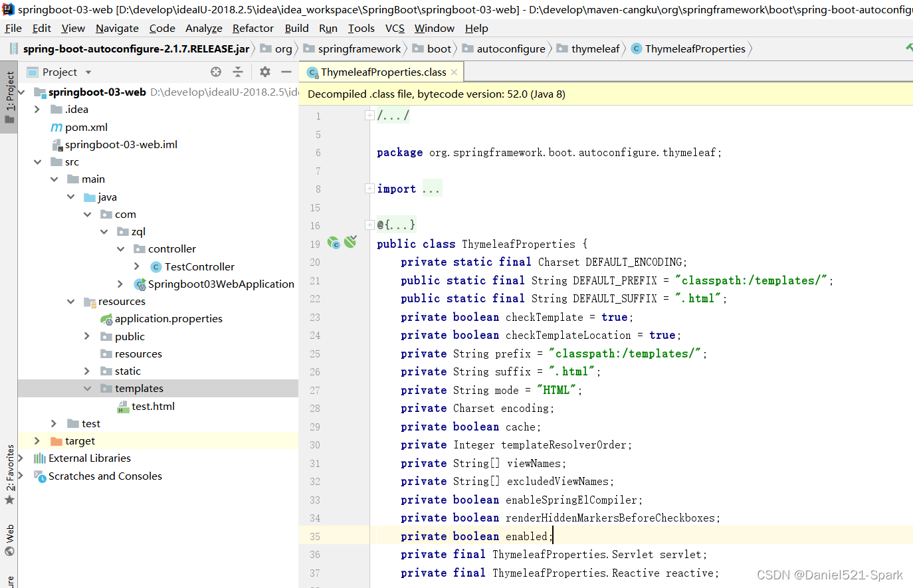The height and width of the screenshot is (588, 913).
Task: Open the 1: Project tool window stripe
Action: coord(9,97)
